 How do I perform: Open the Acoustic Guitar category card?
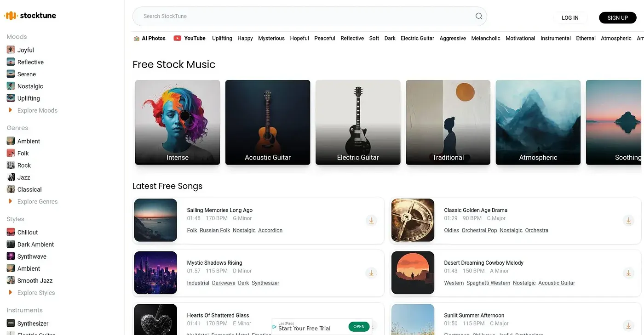point(268,122)
